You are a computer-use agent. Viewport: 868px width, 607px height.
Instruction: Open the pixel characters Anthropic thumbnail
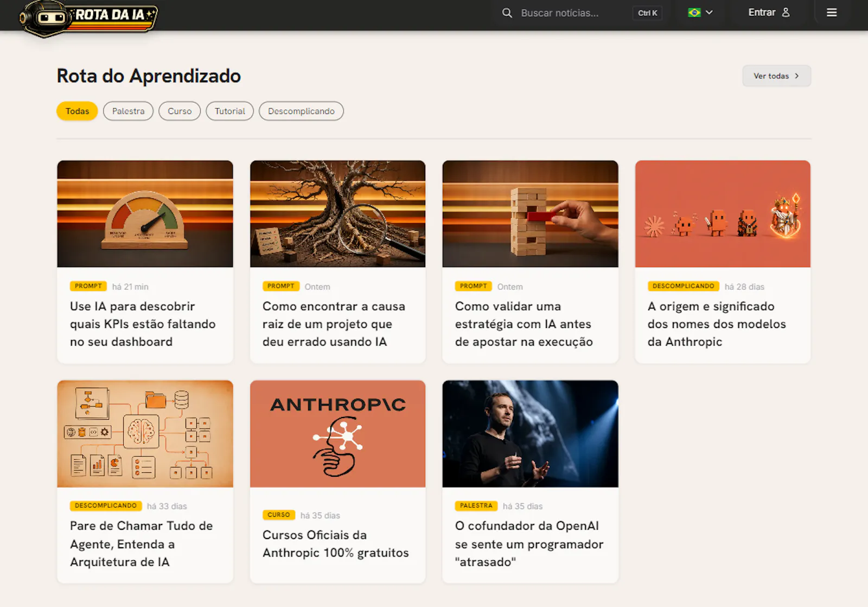[723, 214]
